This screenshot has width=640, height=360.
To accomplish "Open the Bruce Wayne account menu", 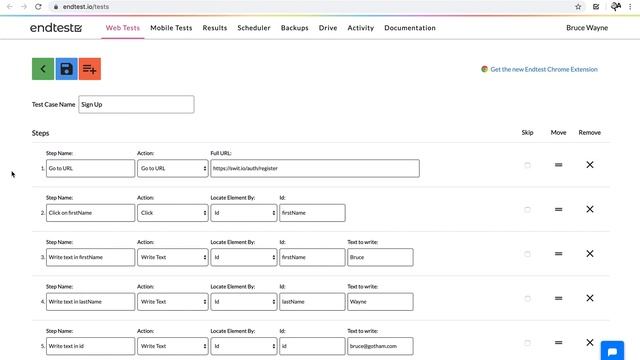I will [x=587, y=28].
